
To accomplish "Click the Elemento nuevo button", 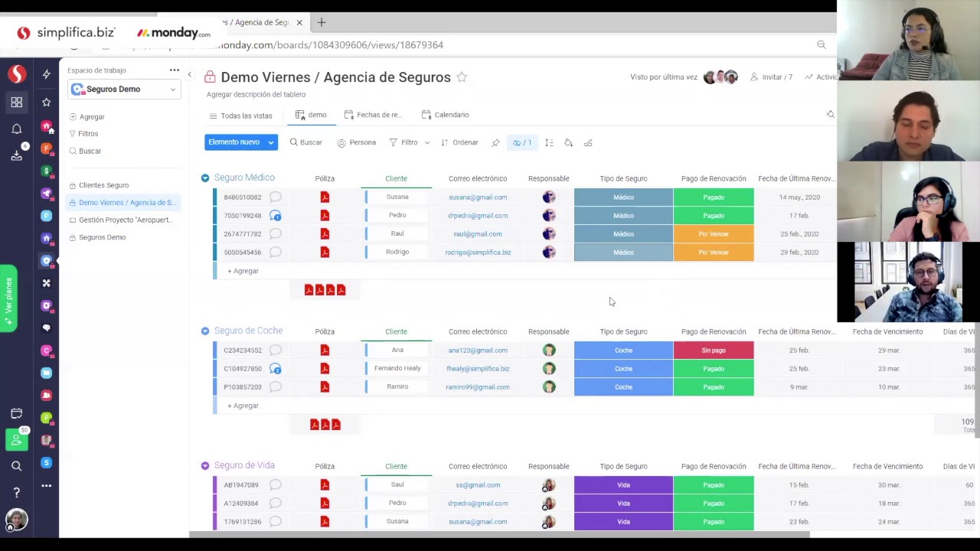I will click(x=234, y=142).
